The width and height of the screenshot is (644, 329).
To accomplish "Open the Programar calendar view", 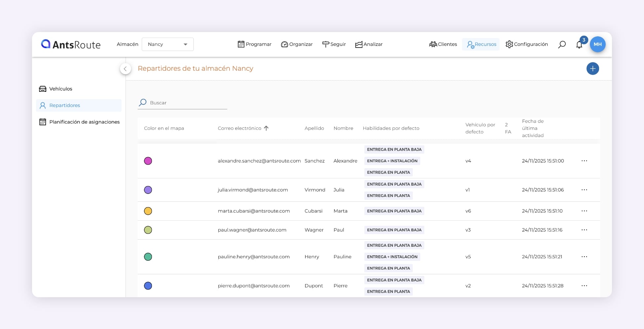I will tap(255, 44).
